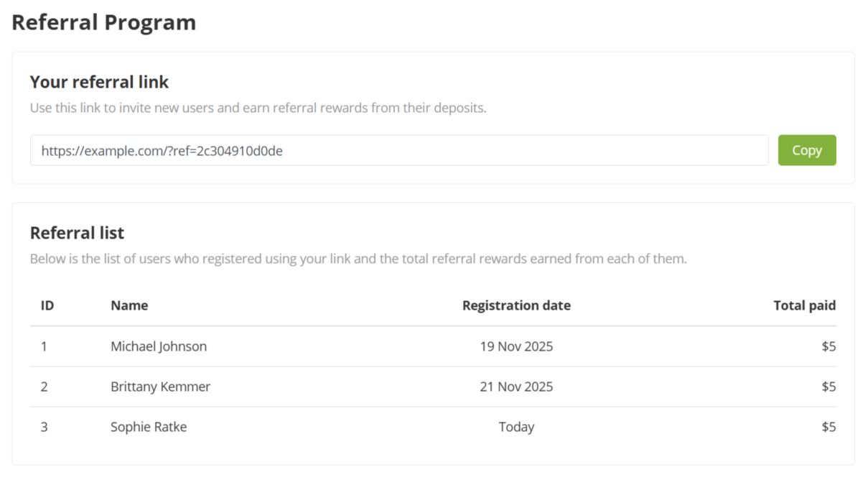
Task: Click the 'Today' registration date cell
Action: [x=516, y=427]
